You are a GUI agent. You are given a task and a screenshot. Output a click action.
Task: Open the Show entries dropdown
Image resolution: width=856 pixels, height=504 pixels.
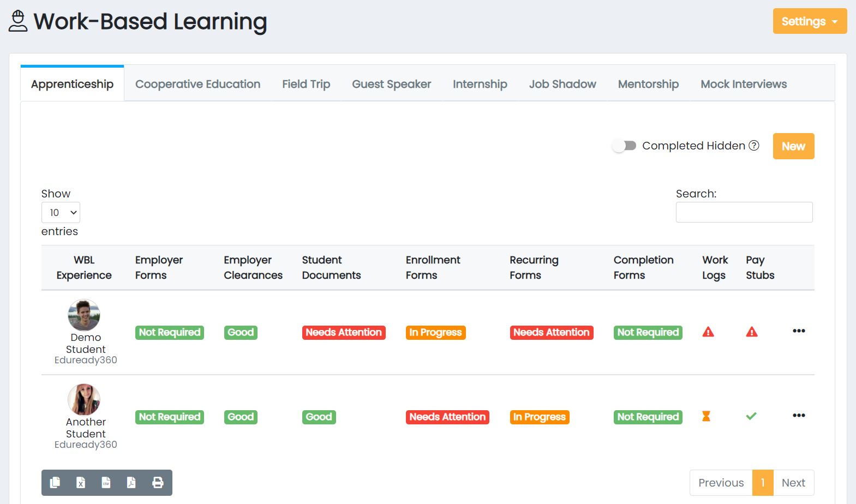pos(61,213)
